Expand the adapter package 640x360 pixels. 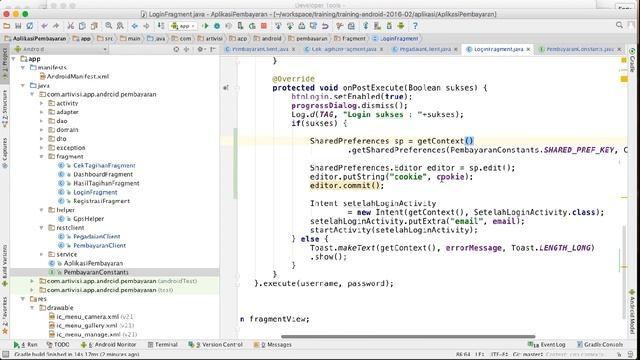[x=42, y=112]
